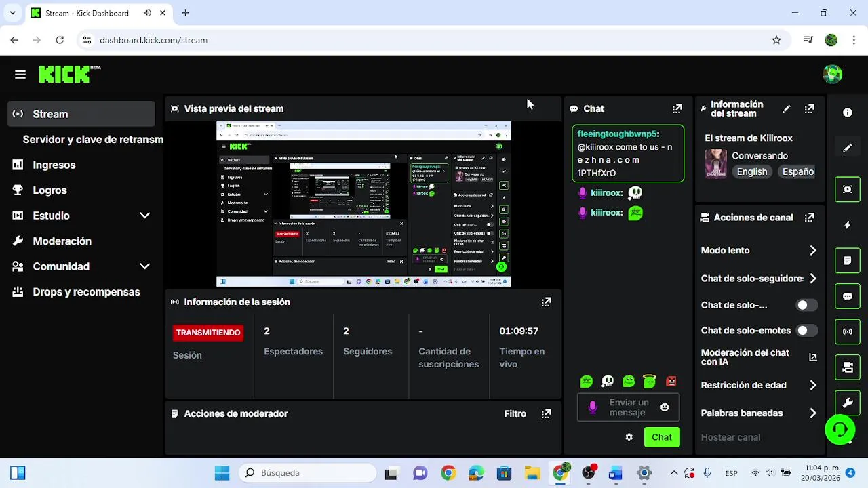The width and height of the screenshot is (868, 488).
Task: Click Hostear canal option
Action: 730,437
